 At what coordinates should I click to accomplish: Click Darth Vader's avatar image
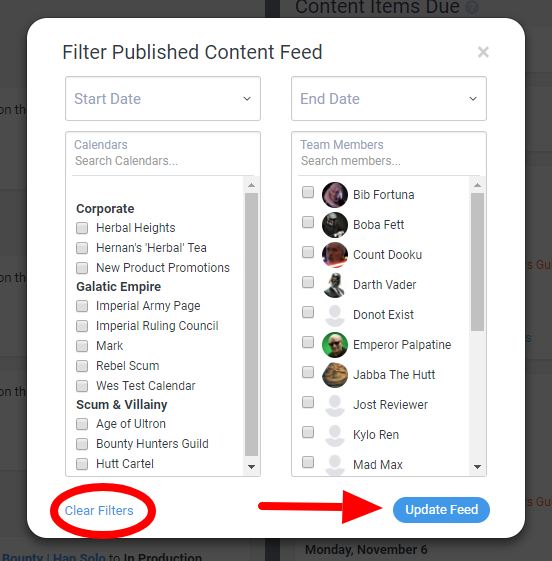click(x=335, y=285)
